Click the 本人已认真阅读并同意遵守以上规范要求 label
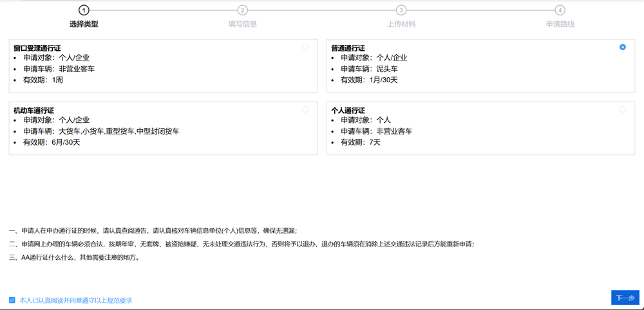The image size is (644, 310). [76, 300]
